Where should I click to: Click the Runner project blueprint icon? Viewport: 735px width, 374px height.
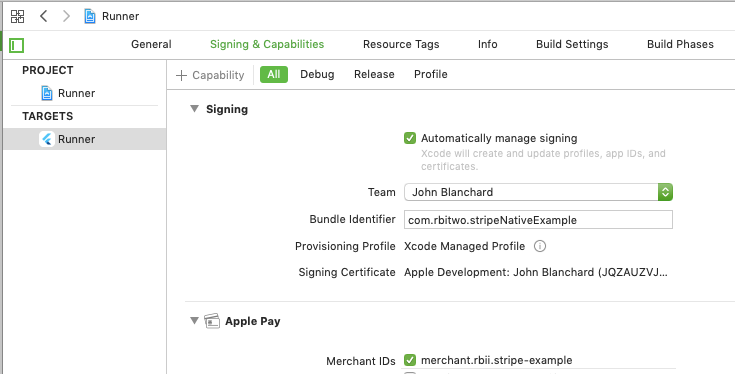pyautogui.click(x=47, y=93)
